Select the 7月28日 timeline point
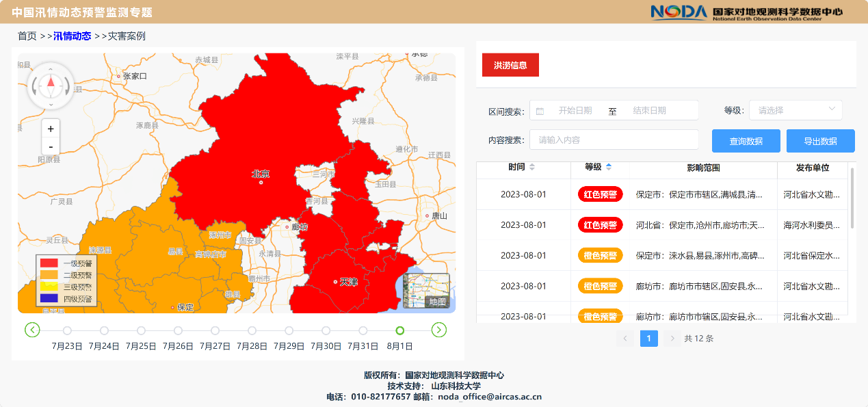The image size is (868, 407). (x=252, y=331)
